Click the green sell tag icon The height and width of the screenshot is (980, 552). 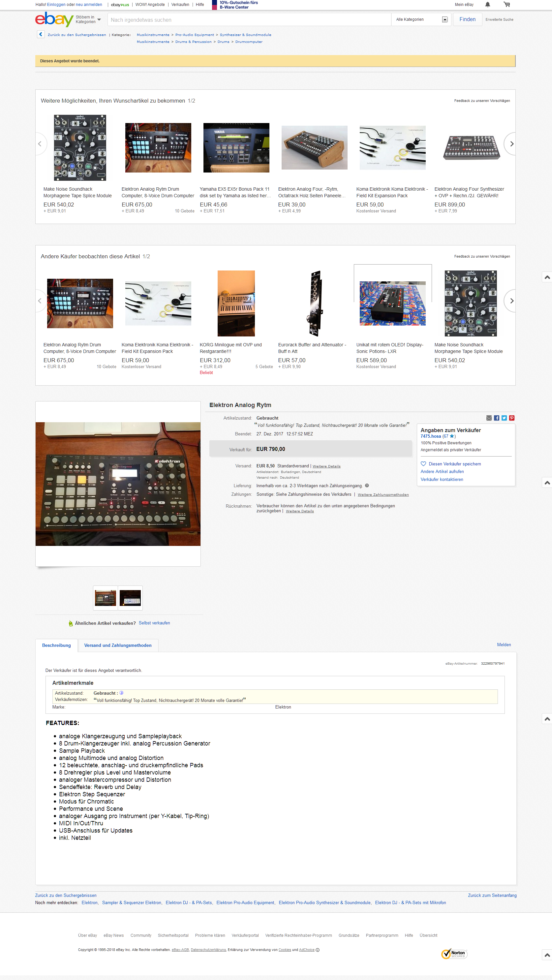(x=70, y=623)
